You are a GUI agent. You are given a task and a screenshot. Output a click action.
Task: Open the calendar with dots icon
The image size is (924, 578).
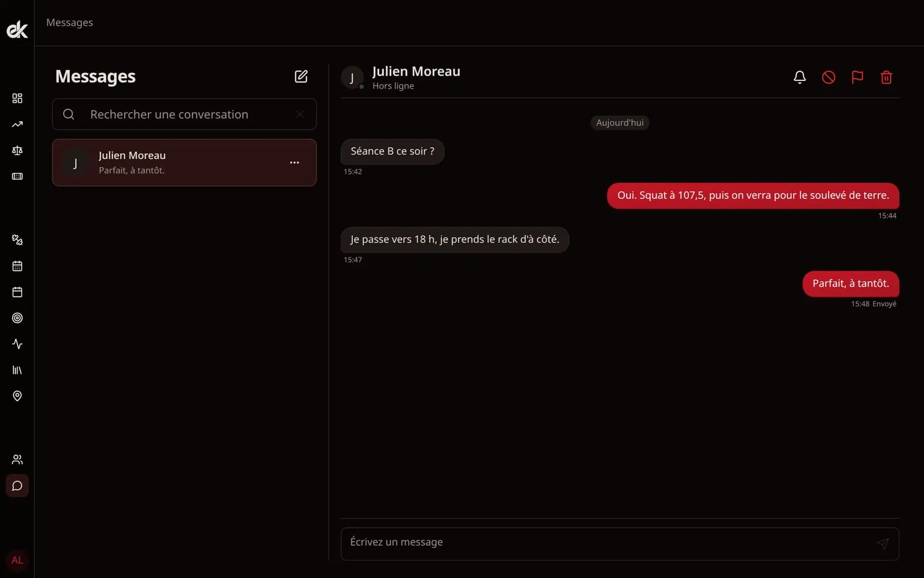pyautogui.click(x=17, y=266)
